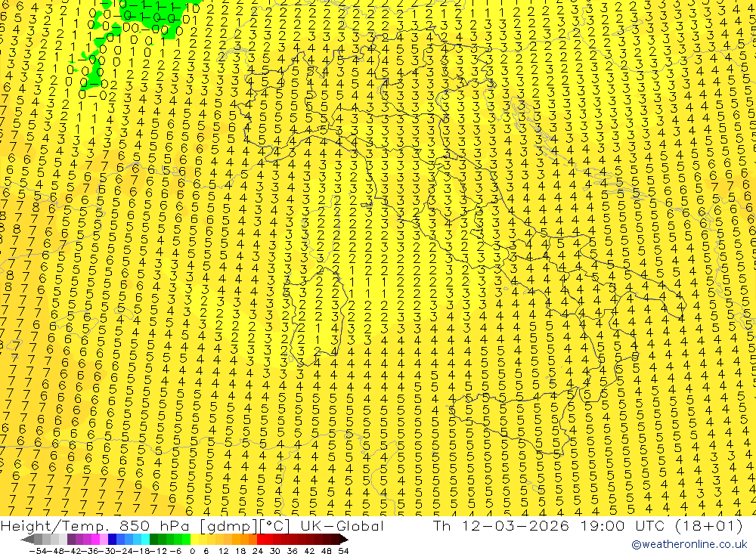Viewport: 756px width, 554px height.
Task: Click the -54 value on temperature scale
Action: coord(38,551)
